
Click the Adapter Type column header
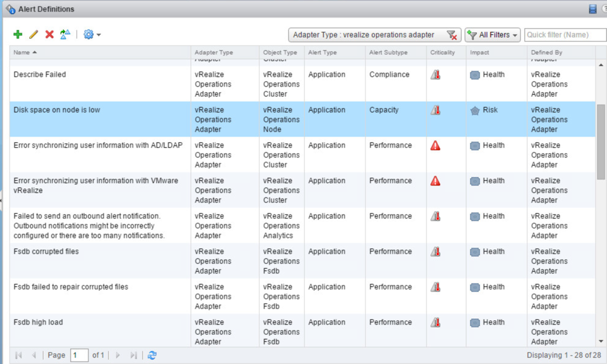coord(213,53)
